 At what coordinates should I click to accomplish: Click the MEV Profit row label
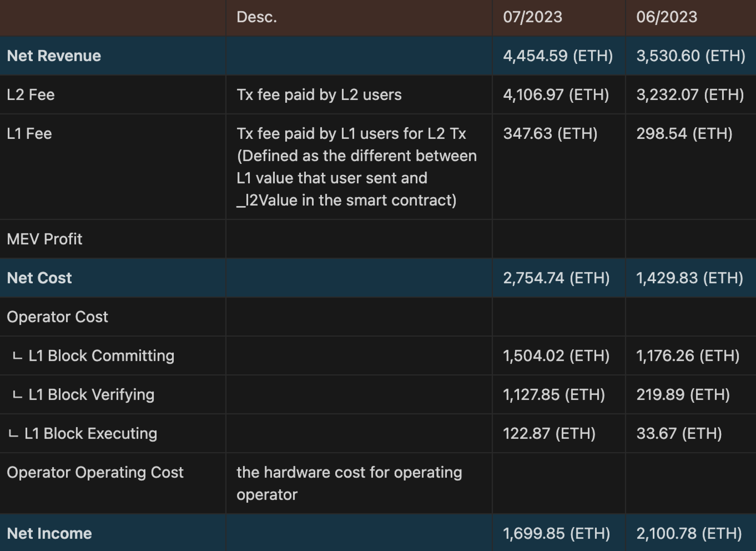coord(44,239)
